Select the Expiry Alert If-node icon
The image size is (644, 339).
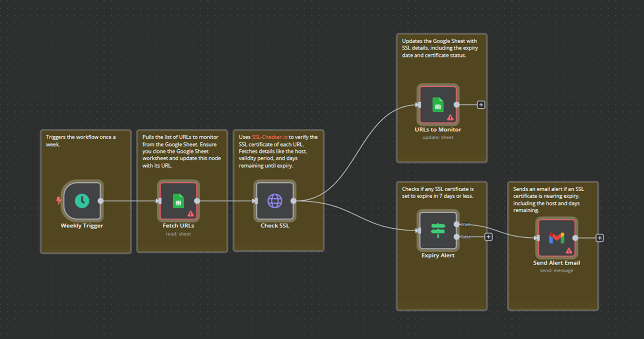click(438, 230)
